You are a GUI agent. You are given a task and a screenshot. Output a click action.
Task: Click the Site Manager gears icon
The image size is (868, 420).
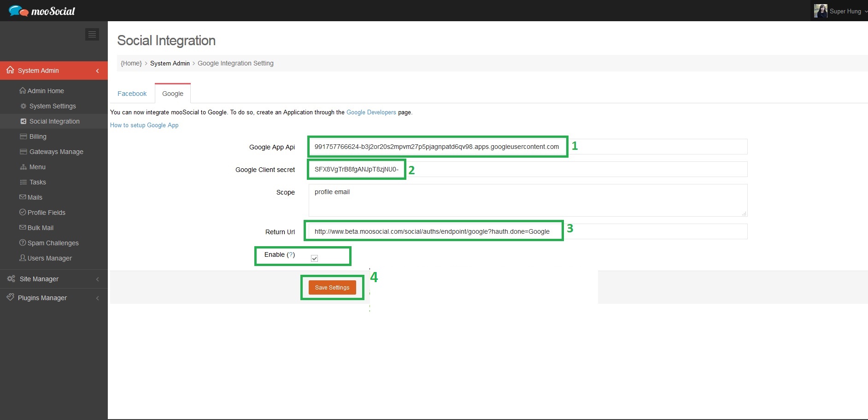click(11, 278)
